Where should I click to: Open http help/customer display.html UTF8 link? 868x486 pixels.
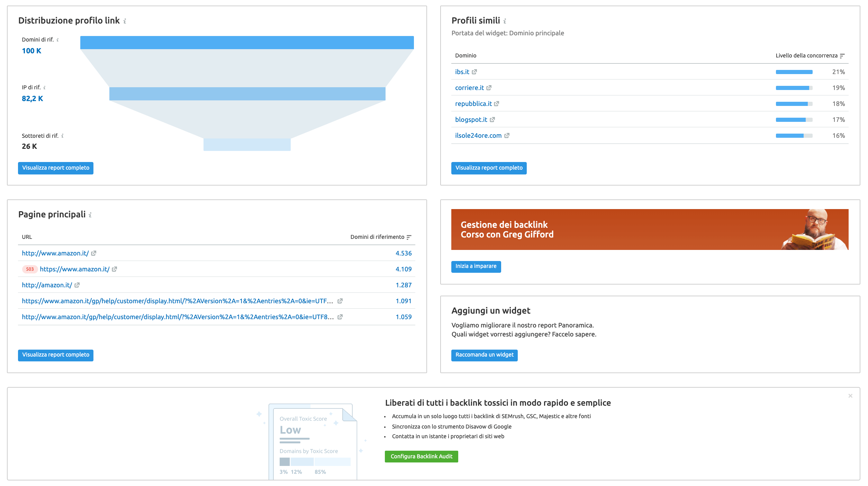(x=178, y=317)
